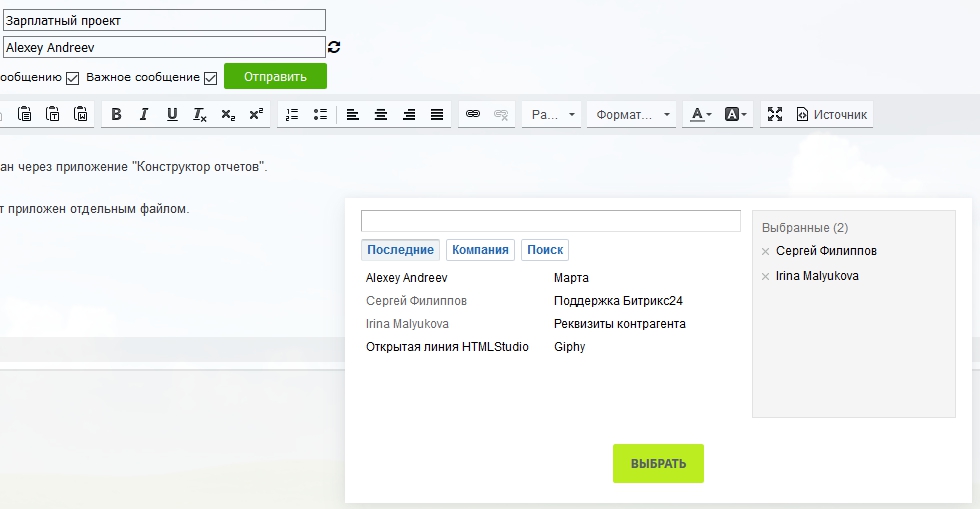Expand the background color dropdown
Image resolution: width=980 pixels, height=509 pixels.
click(736, 115)
